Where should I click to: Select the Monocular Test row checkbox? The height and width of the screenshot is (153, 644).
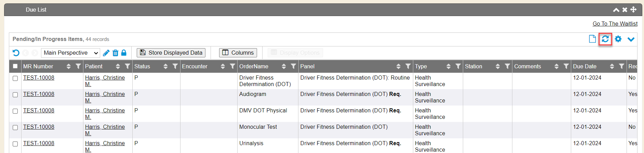pos(15,127)
